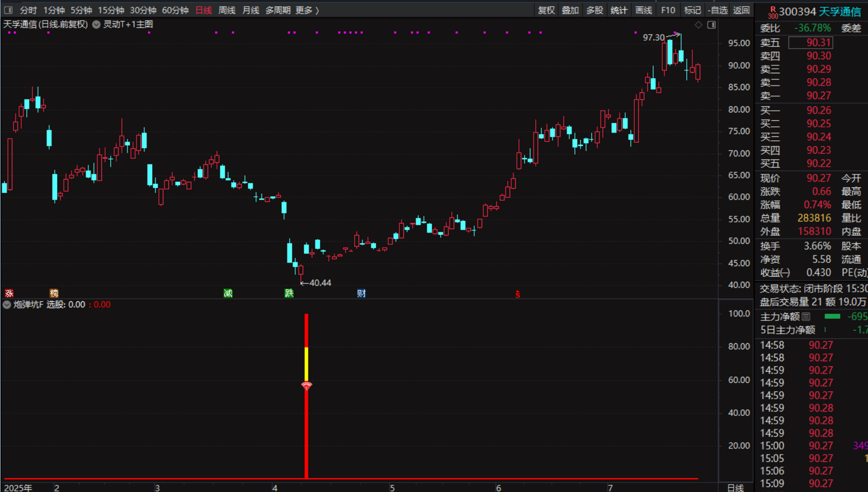
Task: Toggle the 叠加 overlay option
Action: (570, 10)
